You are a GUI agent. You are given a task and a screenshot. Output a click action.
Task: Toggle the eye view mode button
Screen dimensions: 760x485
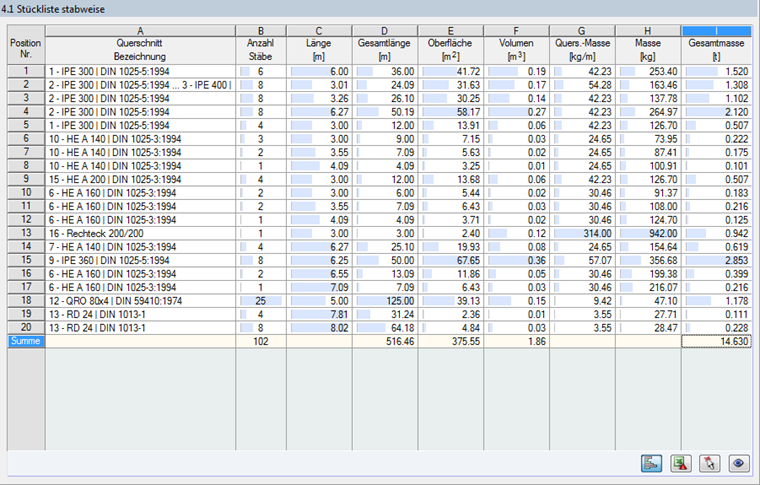pos(738,463)
